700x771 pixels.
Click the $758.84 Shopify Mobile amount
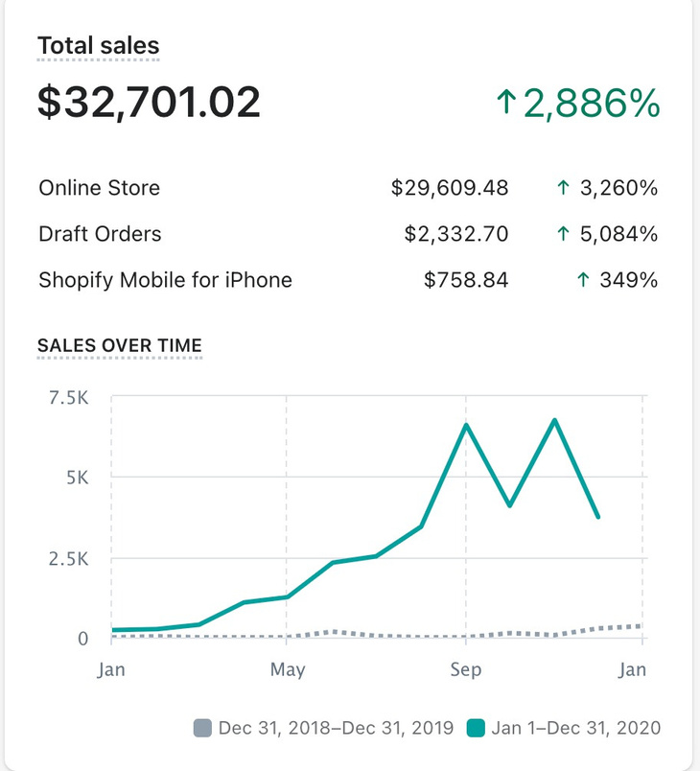(466, 280)
